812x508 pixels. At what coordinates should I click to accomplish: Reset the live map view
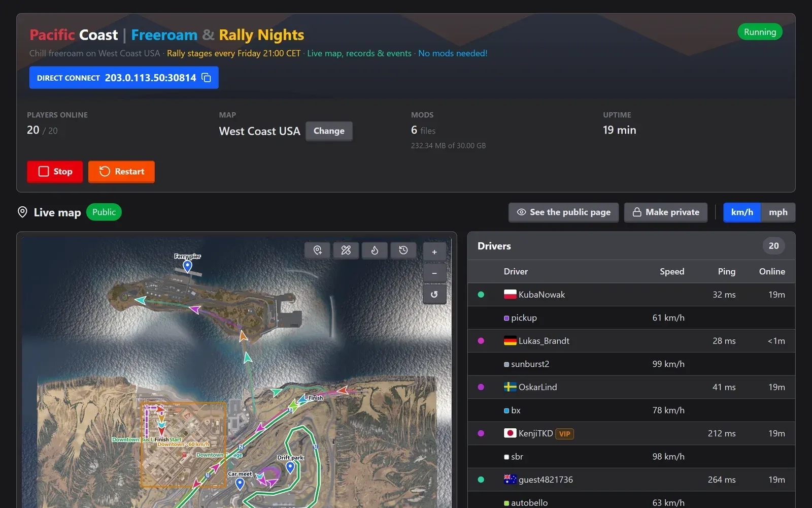[434, 295]
